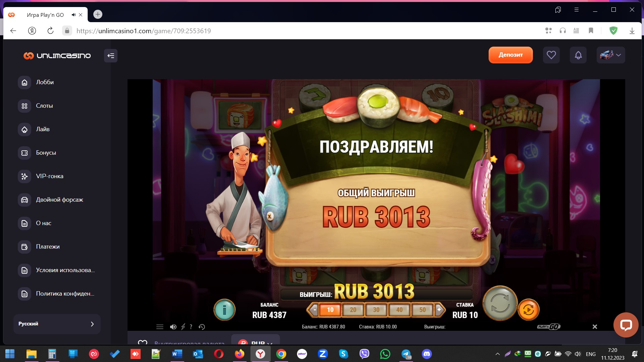Select the 50 bet value
This screenshot has width=644, height=362.
[422, 310]
